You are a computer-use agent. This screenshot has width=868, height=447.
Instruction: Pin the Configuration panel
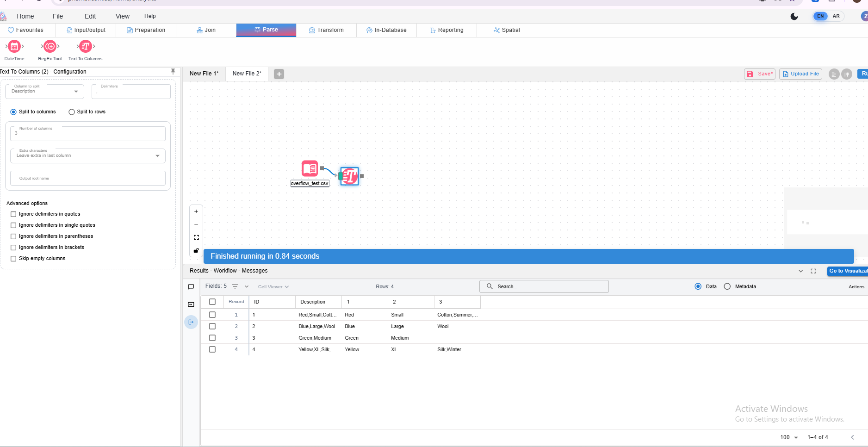tap(173, 72)
